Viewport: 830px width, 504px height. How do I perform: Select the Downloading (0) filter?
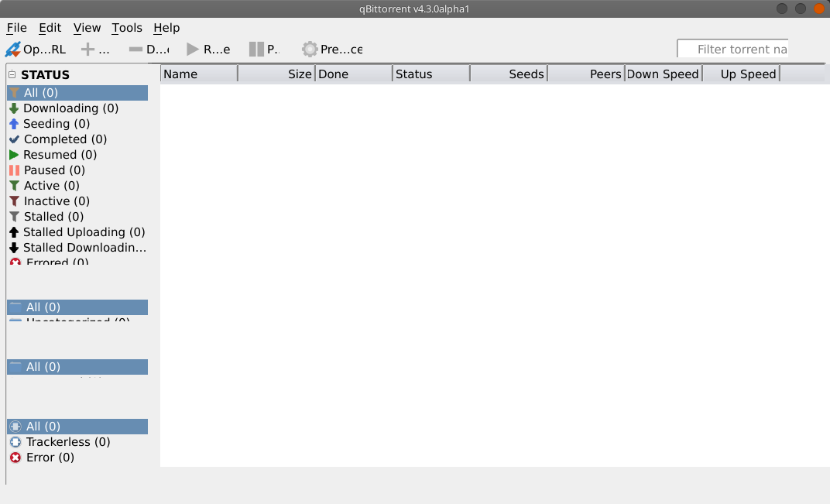(77, 108)
